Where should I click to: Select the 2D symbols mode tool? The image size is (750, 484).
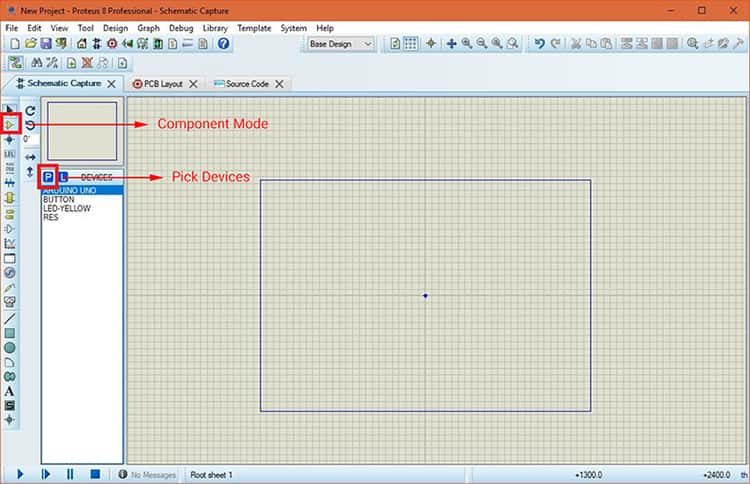pyautogui.click(x=9, y=406)
